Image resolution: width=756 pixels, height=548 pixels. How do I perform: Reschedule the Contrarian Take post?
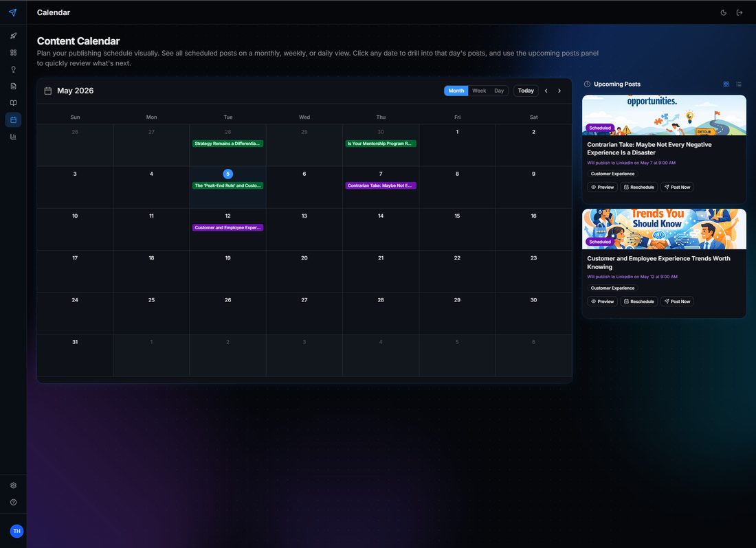coord(639,187)
